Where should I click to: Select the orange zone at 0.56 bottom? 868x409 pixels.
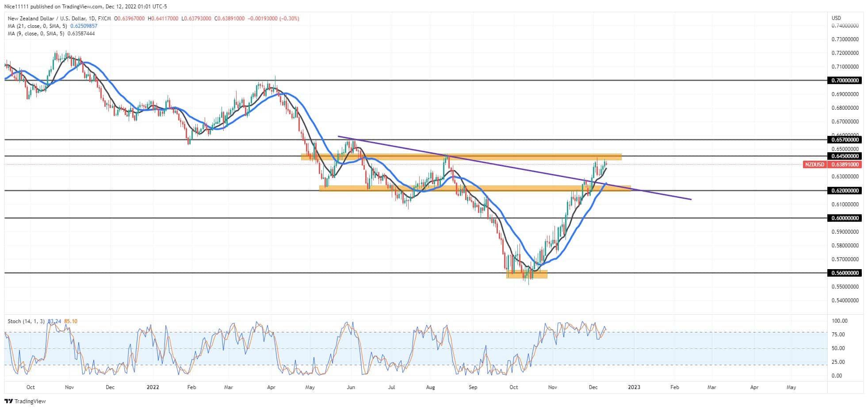point(527,274)
